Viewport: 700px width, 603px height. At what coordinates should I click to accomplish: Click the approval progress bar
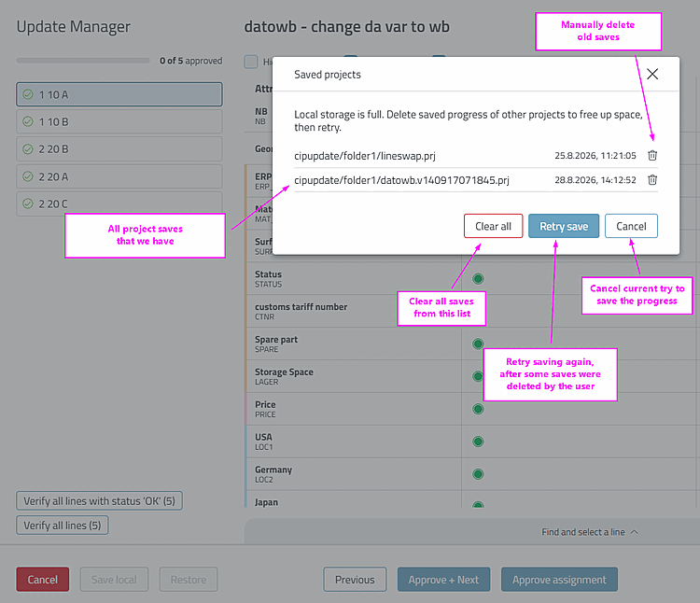pos(83,61)
